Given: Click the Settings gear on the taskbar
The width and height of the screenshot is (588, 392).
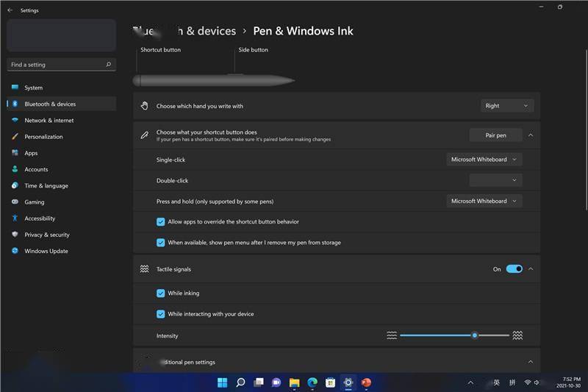Looking at the screenshot, I should click(348, 382).
